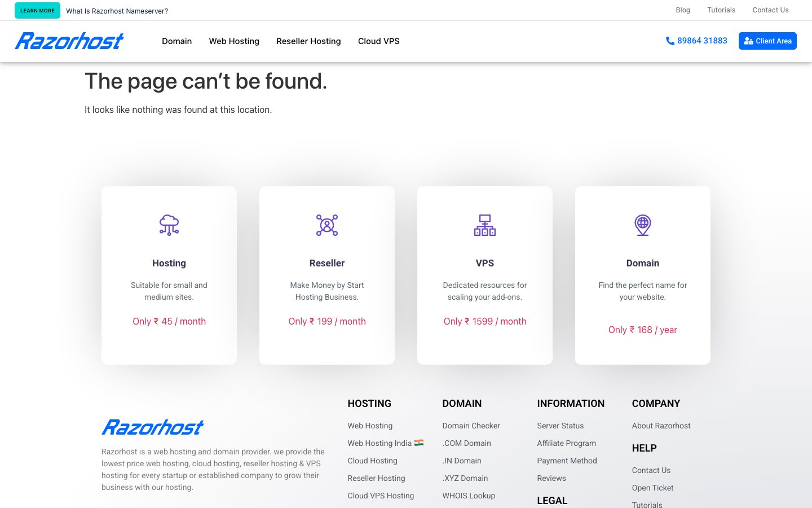Click 'Only ₹ 1599 / month' price
This screenshot has width=812, height=508.
click(485, 321)
